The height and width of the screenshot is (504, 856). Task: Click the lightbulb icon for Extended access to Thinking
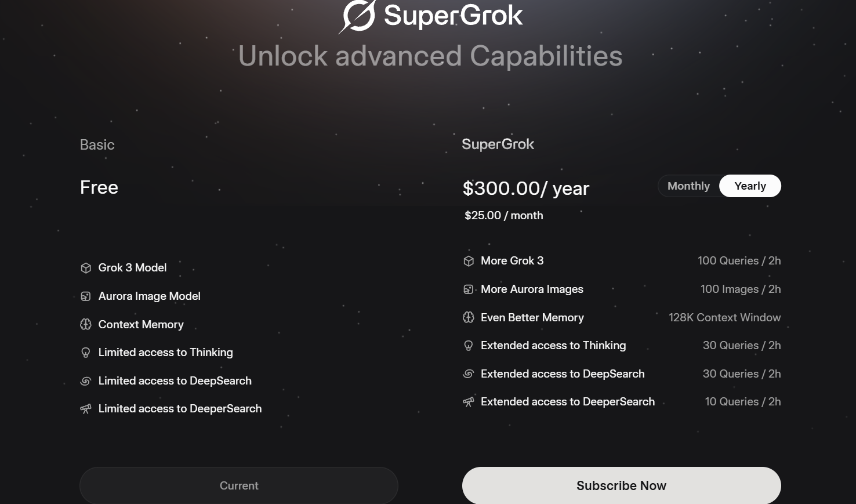469,346
